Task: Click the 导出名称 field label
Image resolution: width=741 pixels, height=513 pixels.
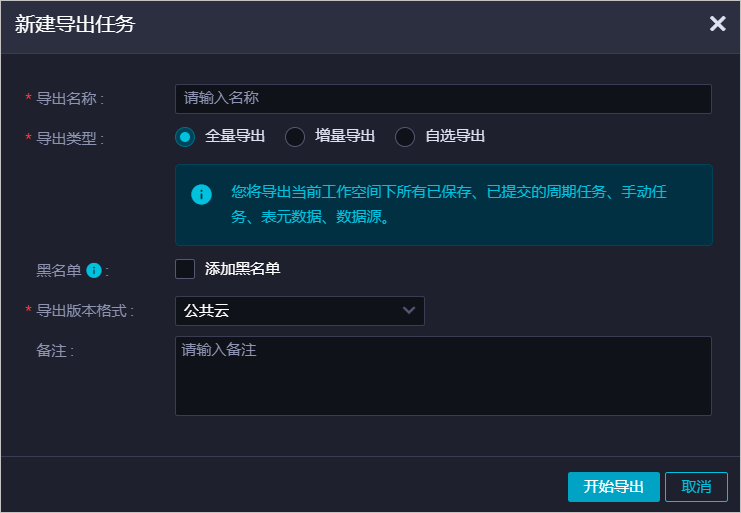Action: 70,99
